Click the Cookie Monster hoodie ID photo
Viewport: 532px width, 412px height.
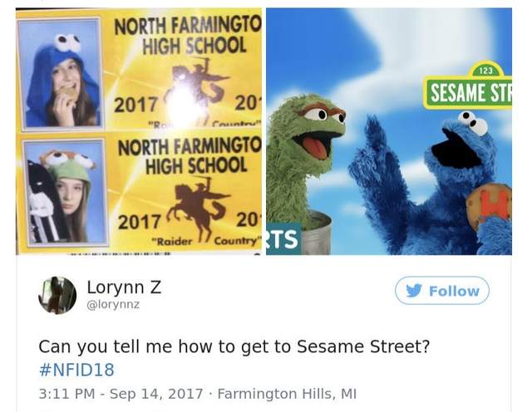60,74
